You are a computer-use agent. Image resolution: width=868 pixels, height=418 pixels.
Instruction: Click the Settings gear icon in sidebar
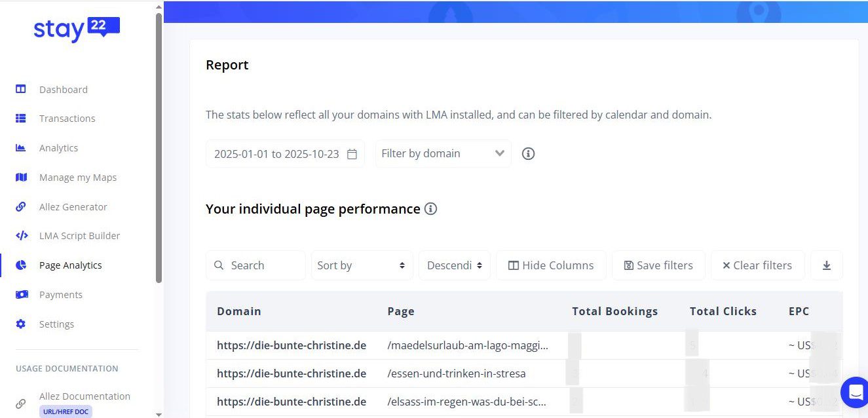click(x=21, y=324)
